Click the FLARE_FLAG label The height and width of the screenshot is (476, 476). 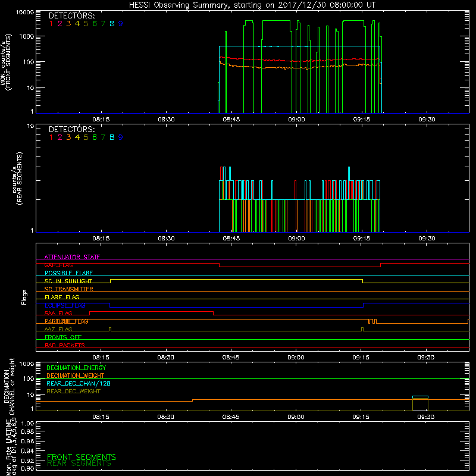coord(62,297)
